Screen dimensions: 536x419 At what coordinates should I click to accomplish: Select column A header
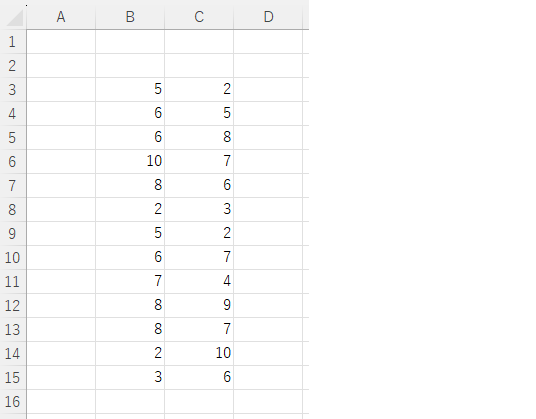(61, 17)
